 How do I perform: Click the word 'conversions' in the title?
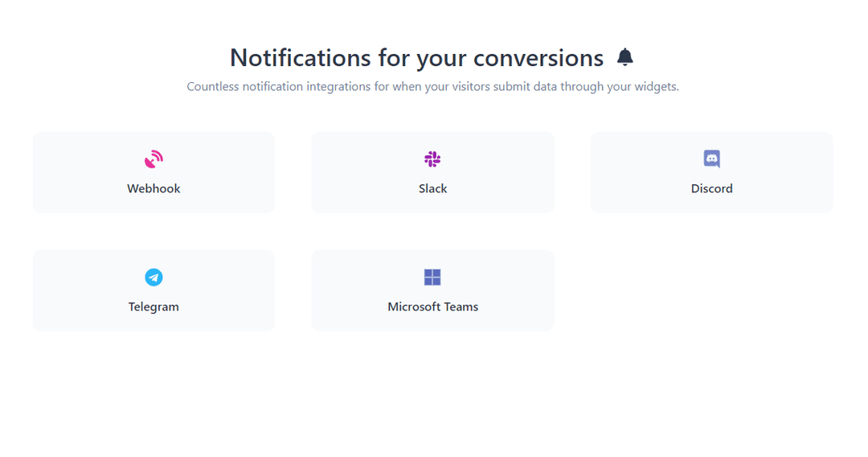point(538,58)
